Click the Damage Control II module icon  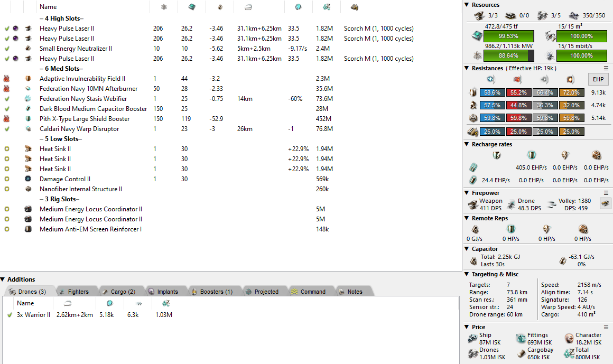pos(28,179)
